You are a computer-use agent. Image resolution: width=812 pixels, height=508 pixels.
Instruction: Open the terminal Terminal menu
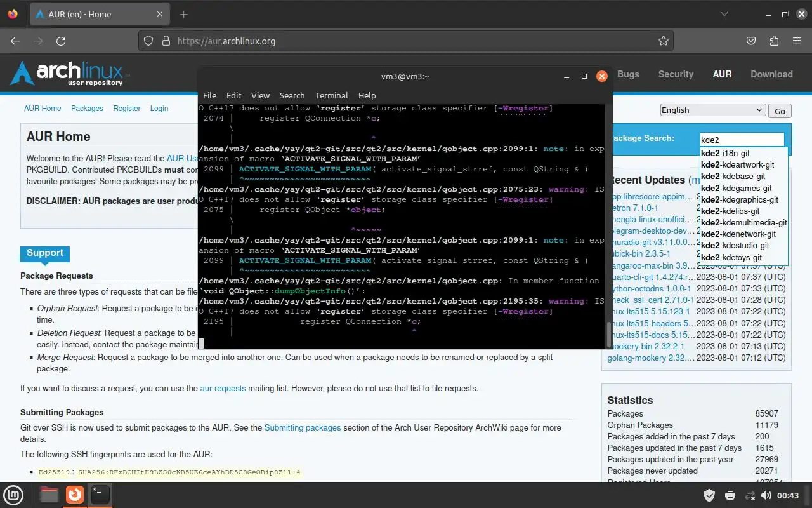331,95
